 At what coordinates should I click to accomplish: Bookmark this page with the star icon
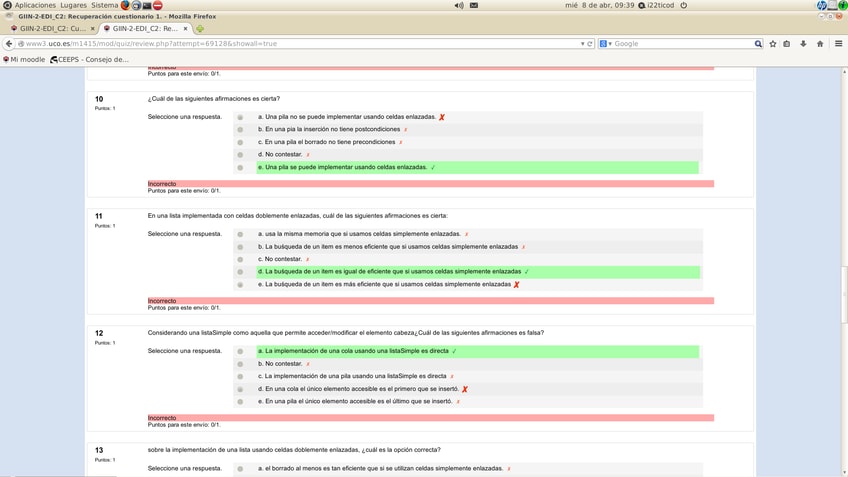pyautogui.click(x=773, y=44)
